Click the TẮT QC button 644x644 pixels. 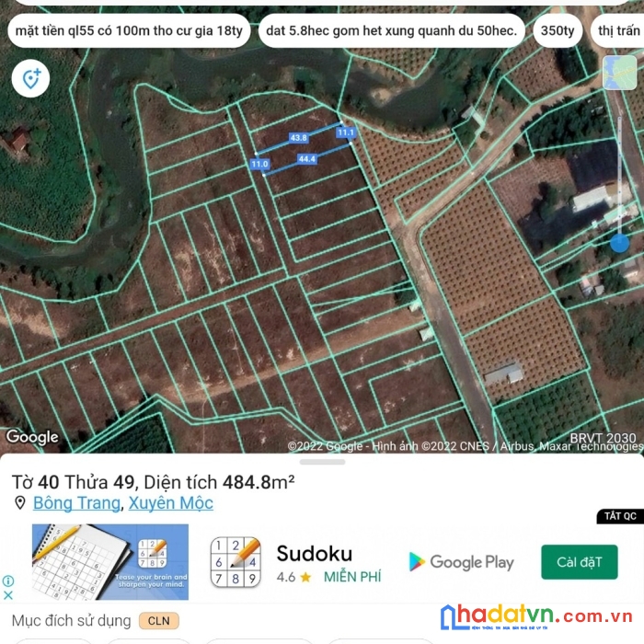pyautogui.click(x=620, y=516)
